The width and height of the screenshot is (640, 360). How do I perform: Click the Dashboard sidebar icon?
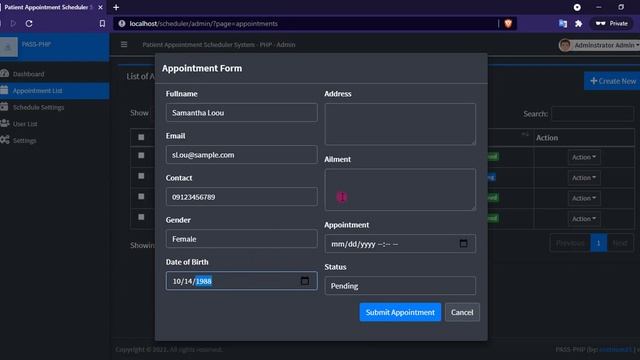(4, 73)
